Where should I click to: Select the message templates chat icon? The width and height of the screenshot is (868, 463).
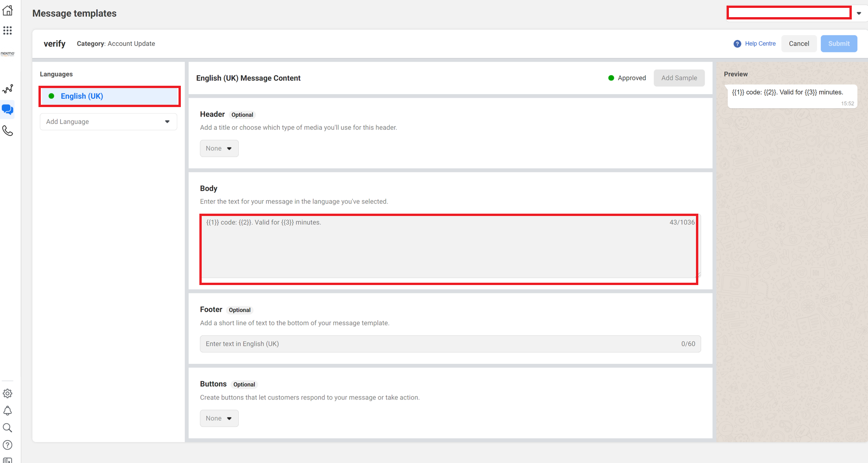coord(8,109)
